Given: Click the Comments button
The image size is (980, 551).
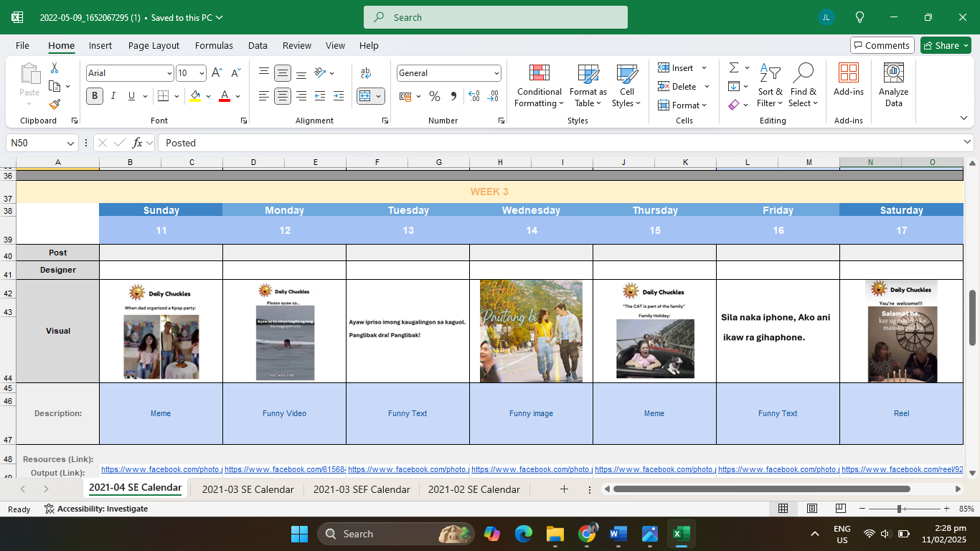Looking at the screenshot, I should pyautogui.click(x=882, y=45).
